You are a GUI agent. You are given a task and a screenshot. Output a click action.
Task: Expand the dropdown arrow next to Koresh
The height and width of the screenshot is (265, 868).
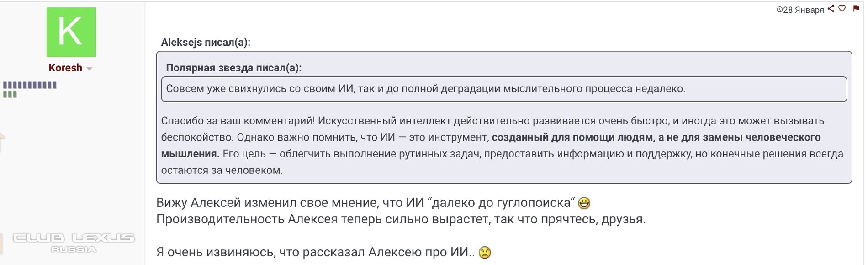click(x=90, y=69)
